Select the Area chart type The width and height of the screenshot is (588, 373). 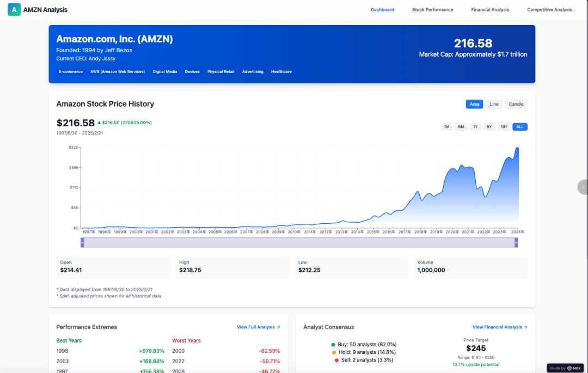point(474,104)
